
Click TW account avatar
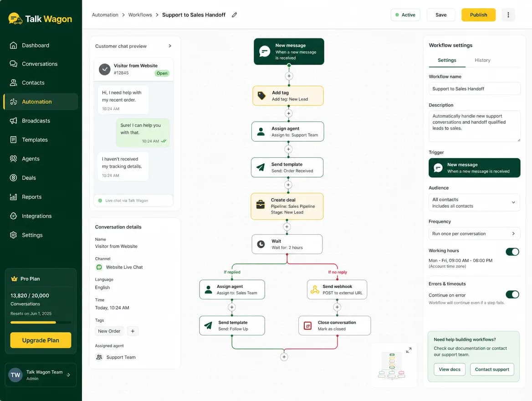pyautogui.click(x=15, y=375)
